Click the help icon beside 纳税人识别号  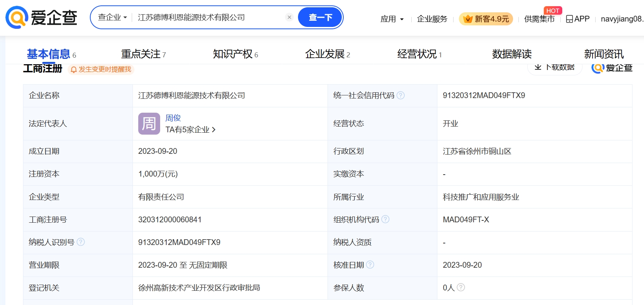(81, 242)
